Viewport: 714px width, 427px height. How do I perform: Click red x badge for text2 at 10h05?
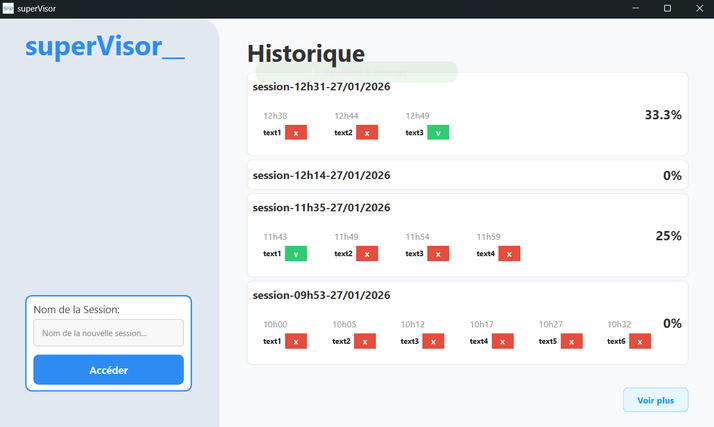[x=365, y=341]
